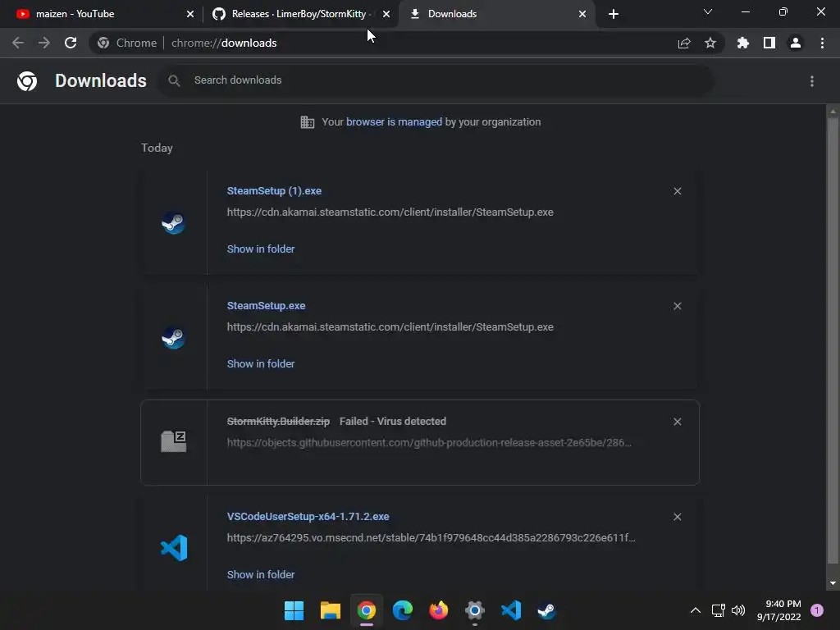Share this page via the share icon
This screenshot has height=630, width=840.
coord(684,43)
